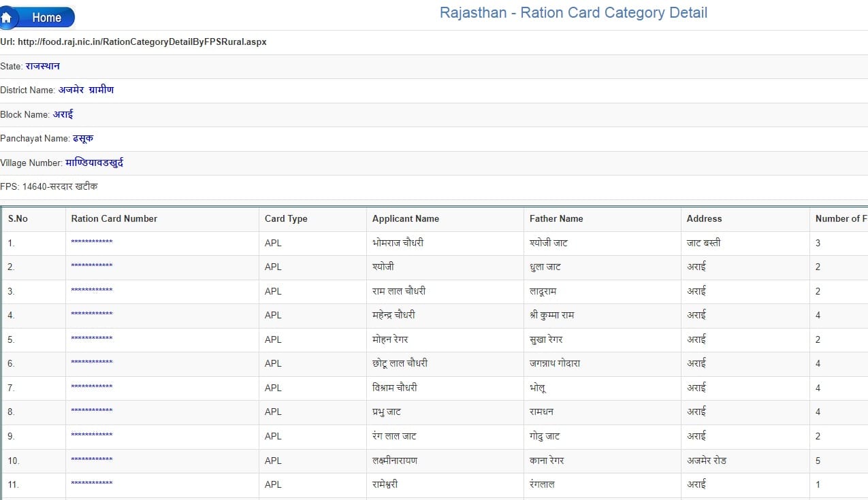Viewport: 868px width, 500px height.
Task: Select ration card number in row 9
Action: coord(93,436)
